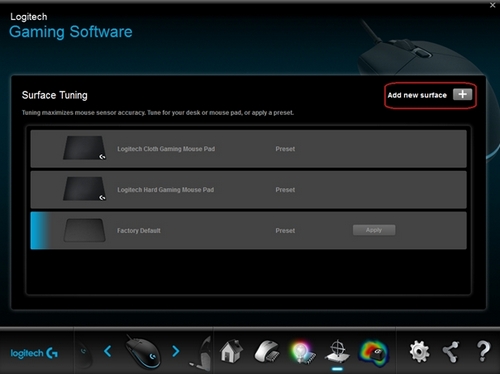The height and width of the screenshot is (374, 500).
Task: Click the Cloth Gaming Mouse Pad thumbnail
Action: tap(84, 148)
